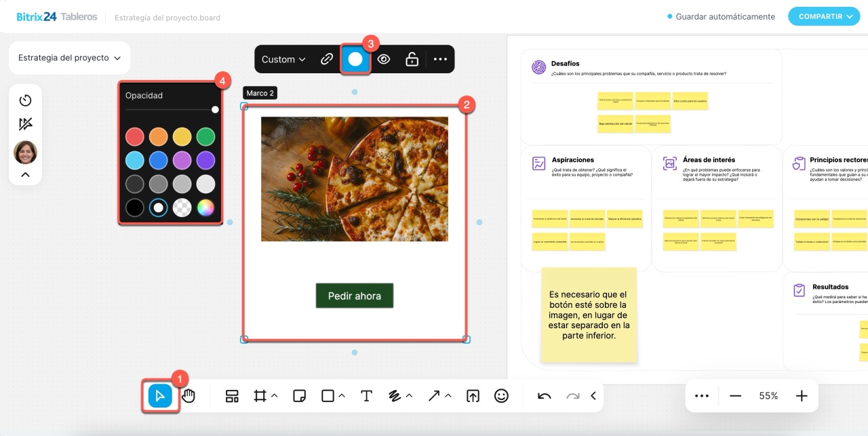The image size is (868, 436).
Task: Toggle the frame lock icon
Action: (412, 59)
